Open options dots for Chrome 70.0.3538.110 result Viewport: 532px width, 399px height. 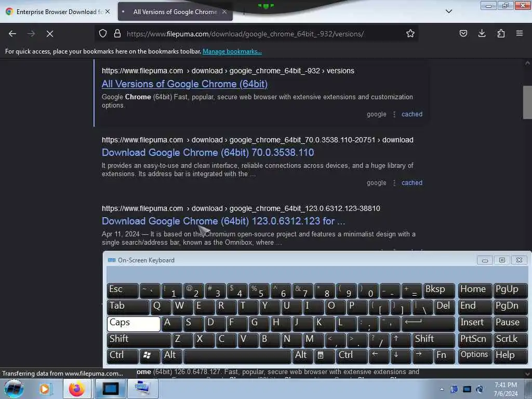pos(394,183)
